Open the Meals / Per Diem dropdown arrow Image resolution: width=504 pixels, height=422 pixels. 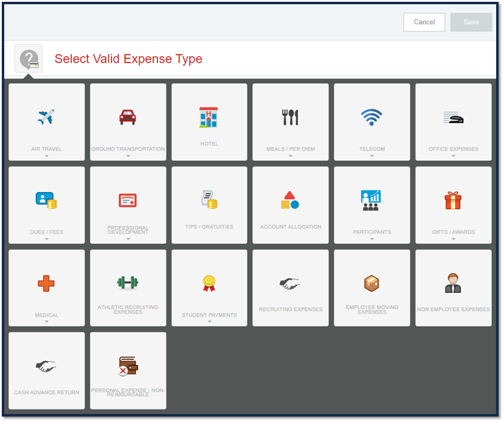(x=291, y=156)
